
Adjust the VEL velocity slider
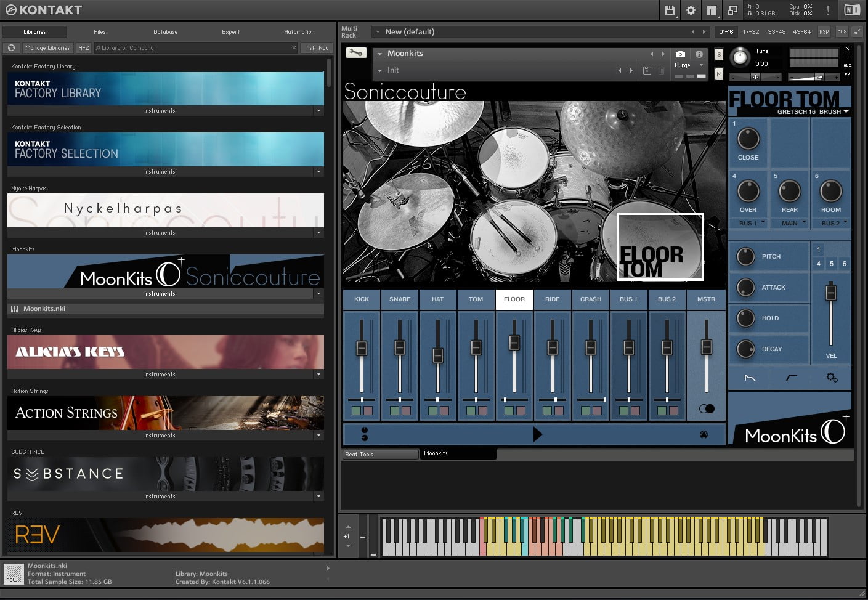(831, 292)
